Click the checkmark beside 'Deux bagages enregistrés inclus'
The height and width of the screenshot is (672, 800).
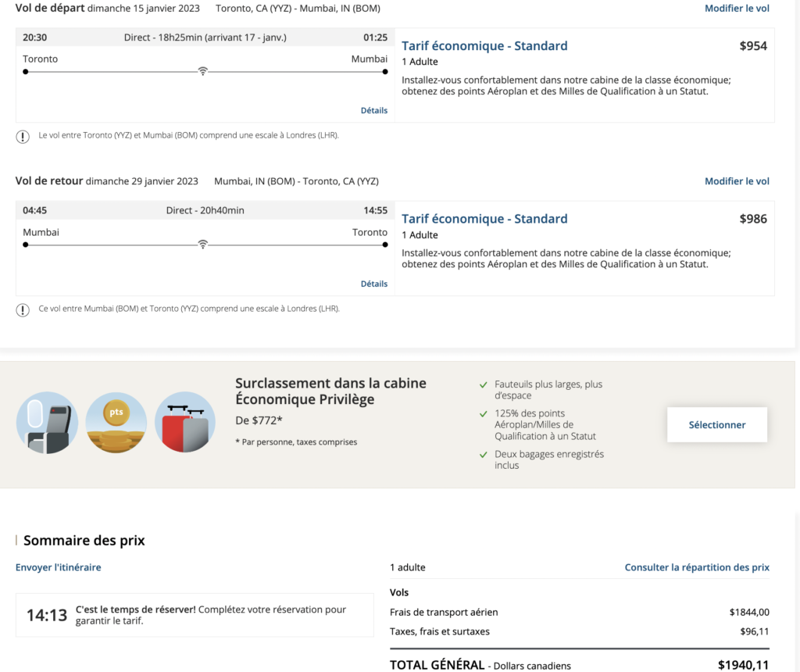click(484, 454)
